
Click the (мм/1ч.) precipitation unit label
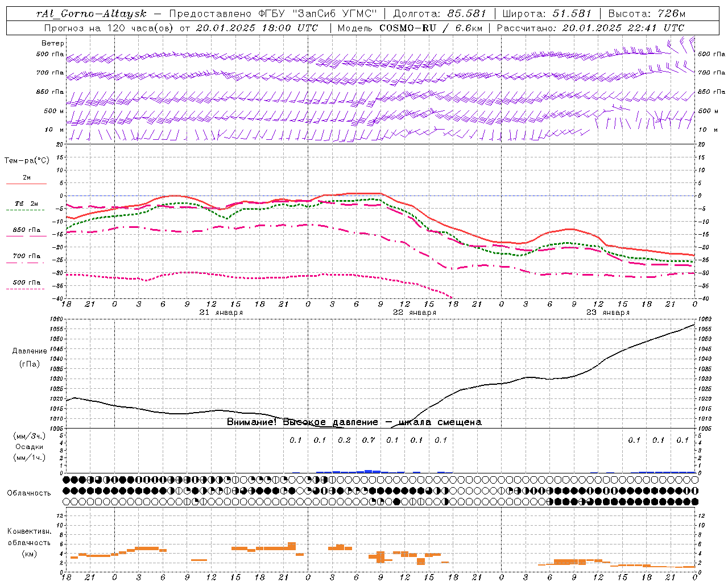pos(29,458)
